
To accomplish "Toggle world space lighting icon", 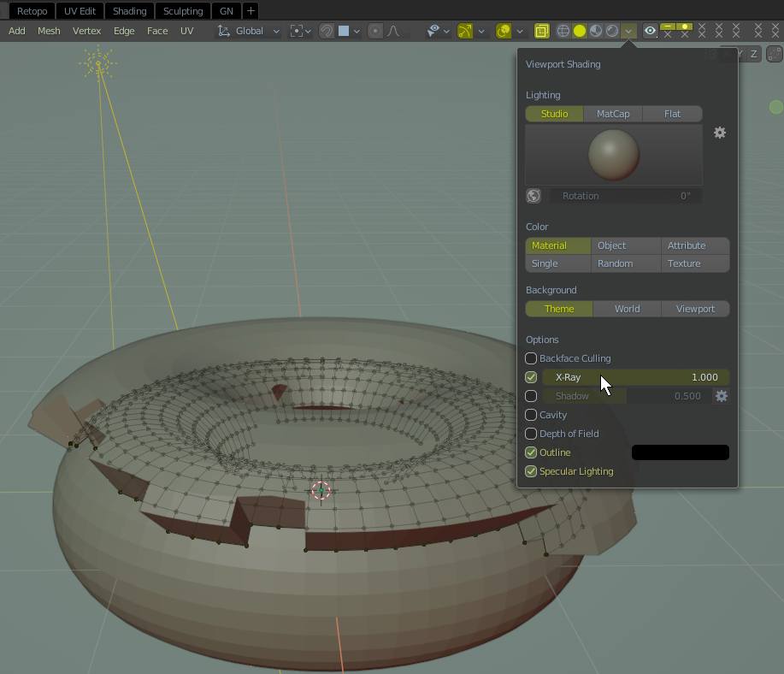I will (533, 196).
